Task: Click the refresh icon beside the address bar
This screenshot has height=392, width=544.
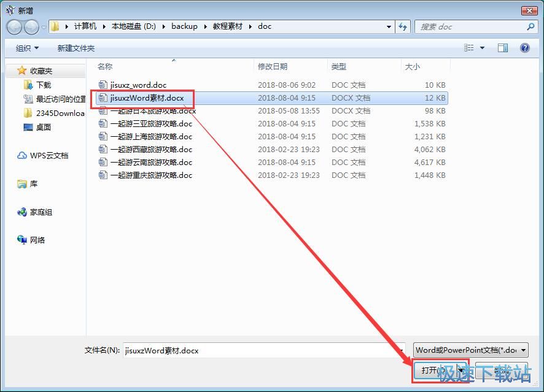Action: pos(403,26)
